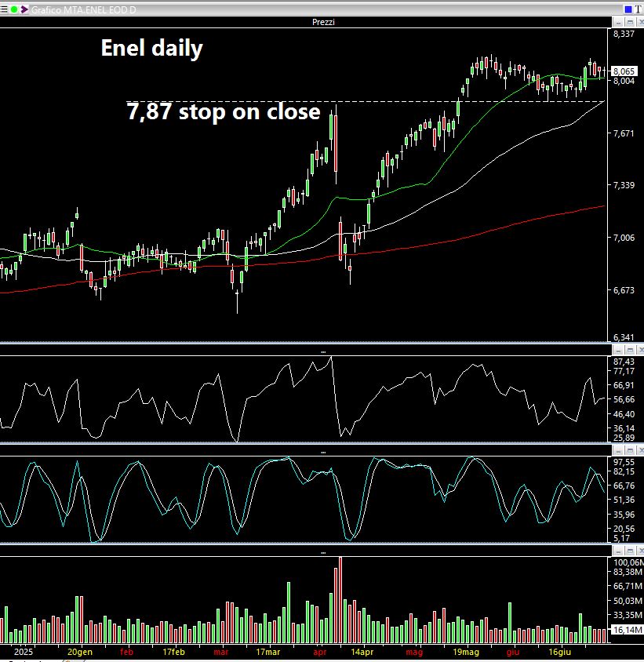The width and height of the screenshot is (644, 662).
Task: Click the 7,671 price axis label
Action: [x=624, y=133]
